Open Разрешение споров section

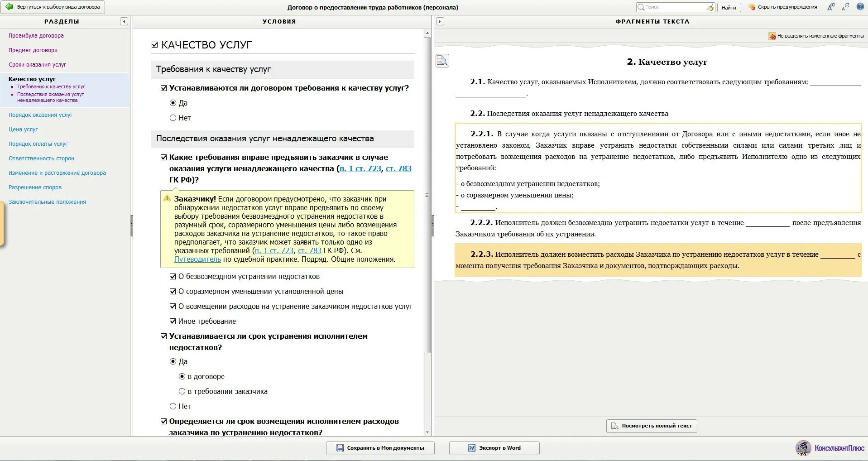pyautogui.click(x=35, y=187)
